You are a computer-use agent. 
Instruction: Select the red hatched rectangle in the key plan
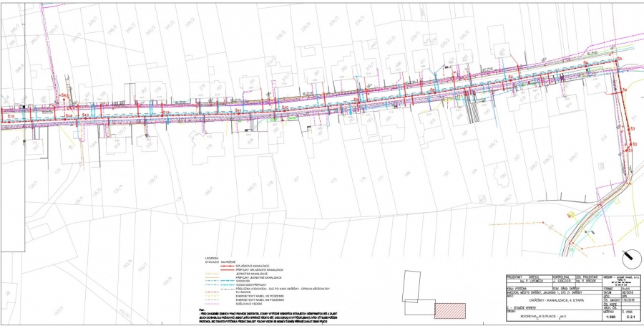pos(449,309)
